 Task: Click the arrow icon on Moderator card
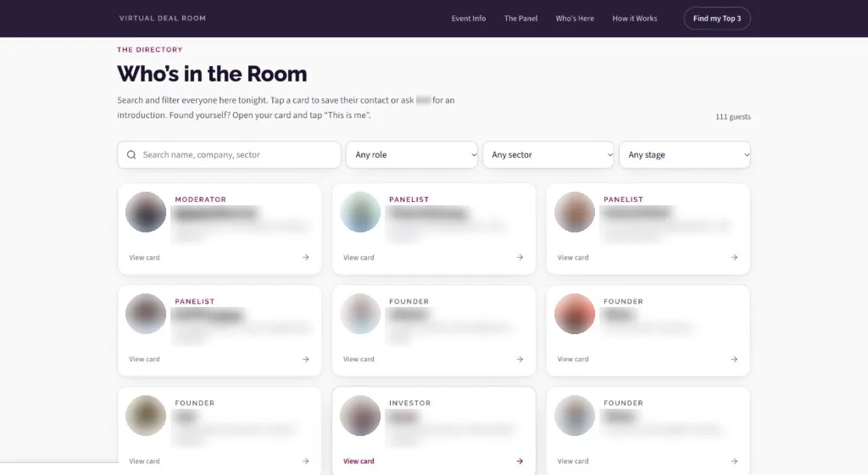pyautogui.click(x=305, y=257)
